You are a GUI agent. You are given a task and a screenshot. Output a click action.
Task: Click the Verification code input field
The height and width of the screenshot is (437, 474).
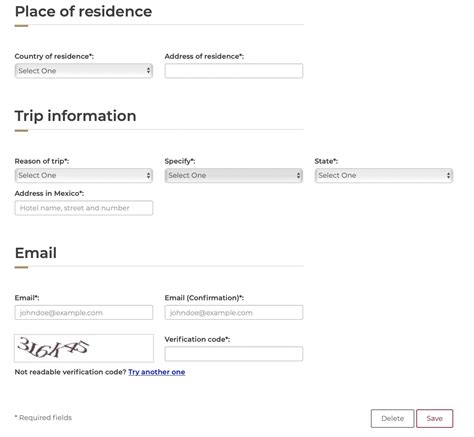point(234,354)
